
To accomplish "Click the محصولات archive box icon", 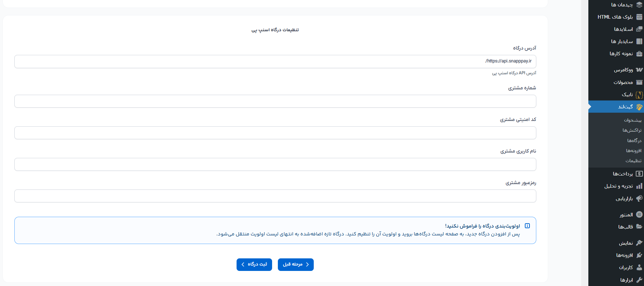I will tap(639, 82).
